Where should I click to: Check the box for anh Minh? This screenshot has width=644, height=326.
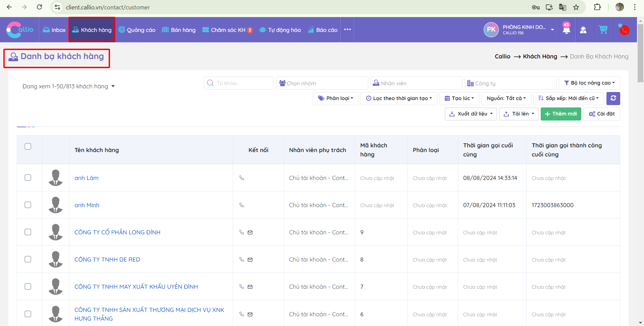28,205
